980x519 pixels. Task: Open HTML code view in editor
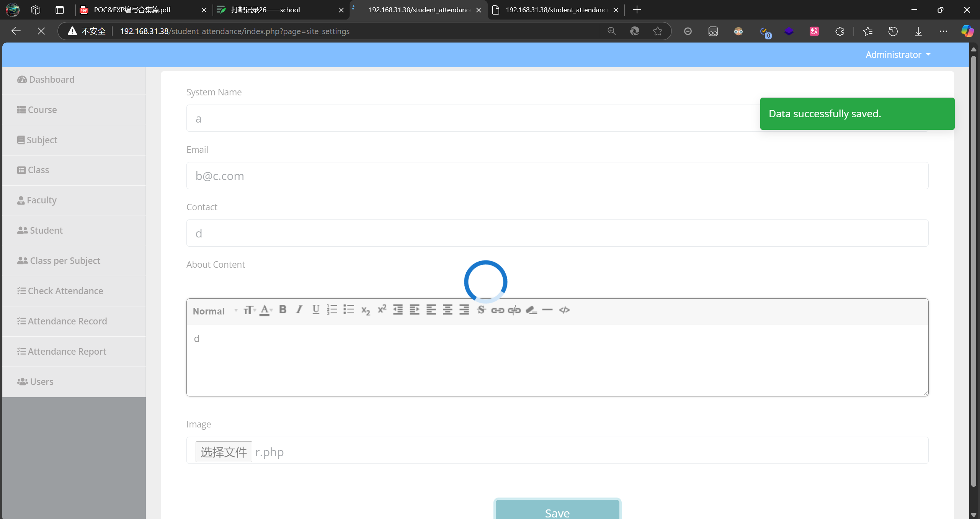pyautogui.click(x=564, y=309)
